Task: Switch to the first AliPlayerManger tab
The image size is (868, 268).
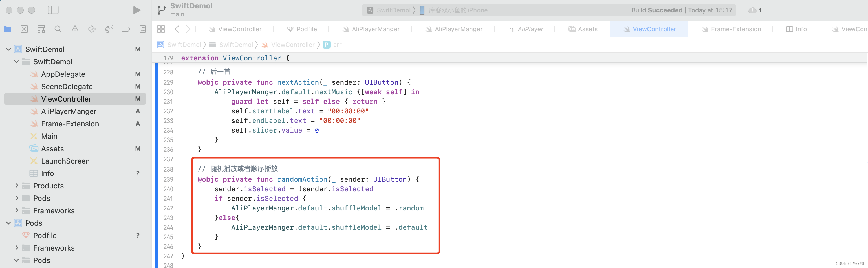Action: coord(371,29)
